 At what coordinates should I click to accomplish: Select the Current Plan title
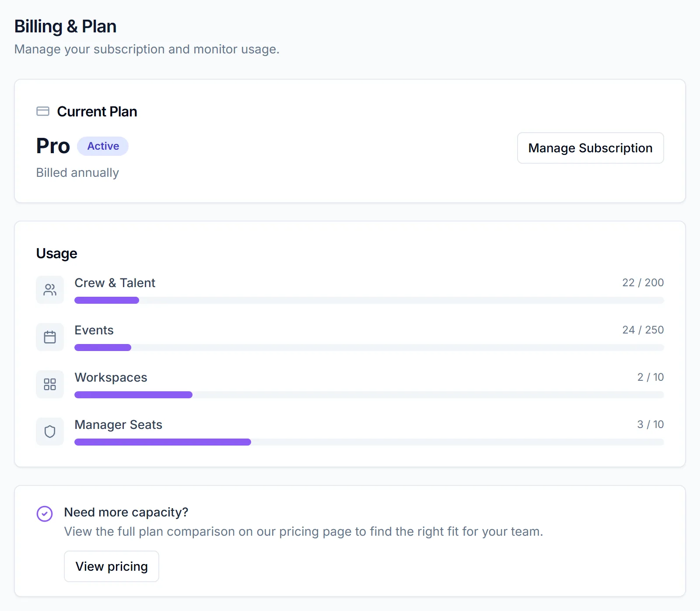point(97,112)
